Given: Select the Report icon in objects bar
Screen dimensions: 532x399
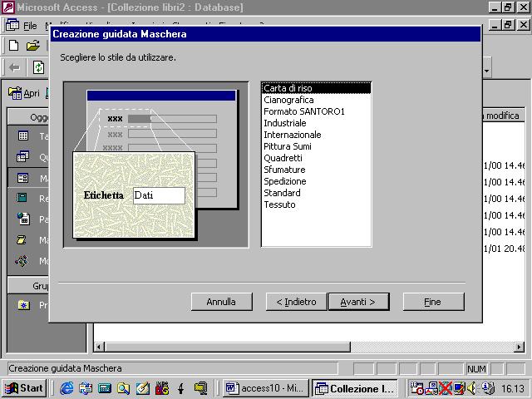Looking at the screenshot, I should click(x=22, y=198).
